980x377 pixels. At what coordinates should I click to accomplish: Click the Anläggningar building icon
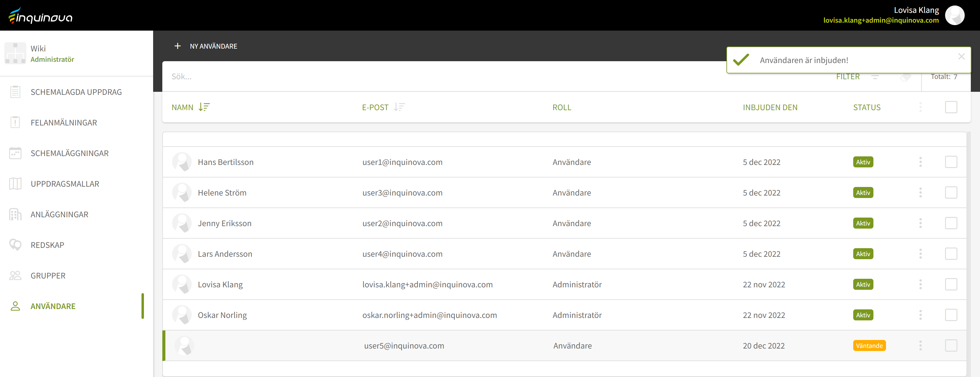(15, 214)
